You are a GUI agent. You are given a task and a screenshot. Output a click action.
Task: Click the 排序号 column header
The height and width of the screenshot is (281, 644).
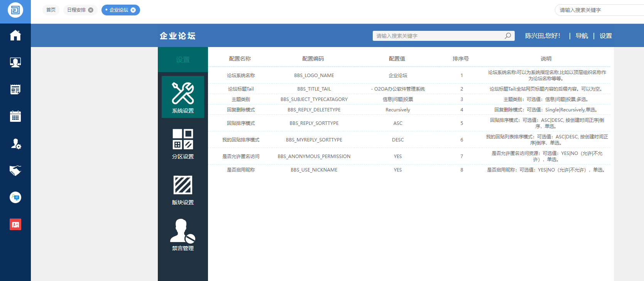click(461, 59)
